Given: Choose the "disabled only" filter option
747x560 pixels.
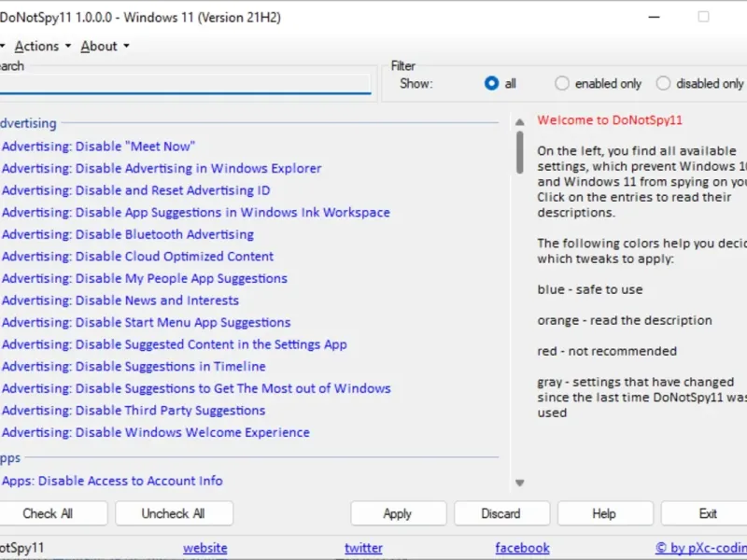Looking at the screenshot, I should coord(663,83).
